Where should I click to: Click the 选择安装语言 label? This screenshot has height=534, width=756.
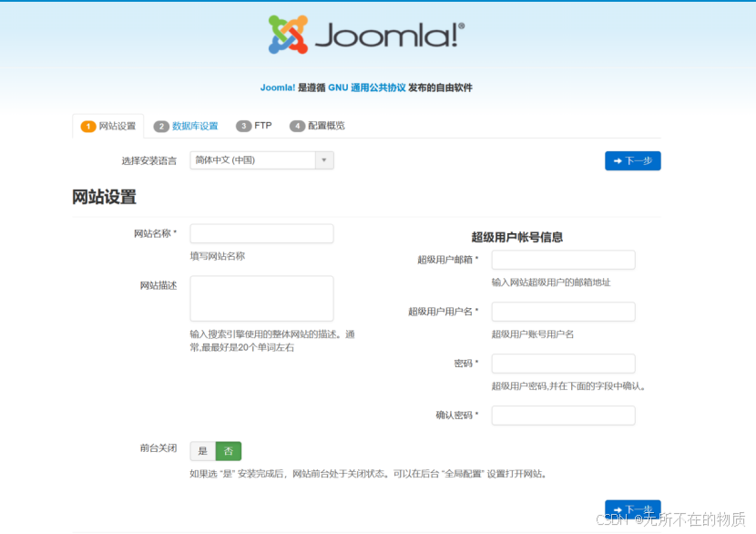click(149, 160)
